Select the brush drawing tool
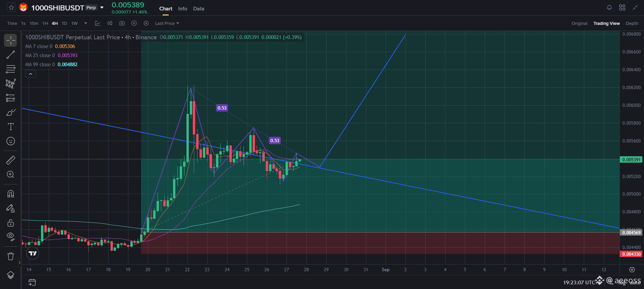 pos(10,113)
